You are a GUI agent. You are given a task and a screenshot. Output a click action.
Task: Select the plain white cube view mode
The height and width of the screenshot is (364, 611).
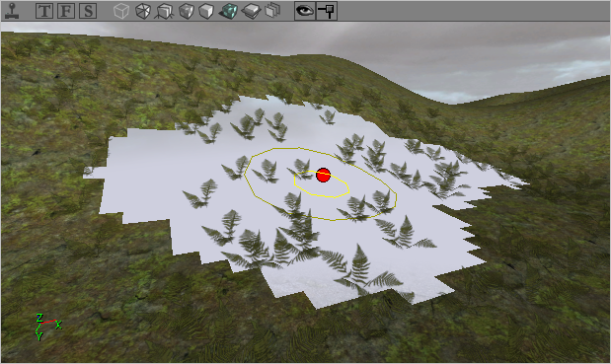[x=206, y=11]
